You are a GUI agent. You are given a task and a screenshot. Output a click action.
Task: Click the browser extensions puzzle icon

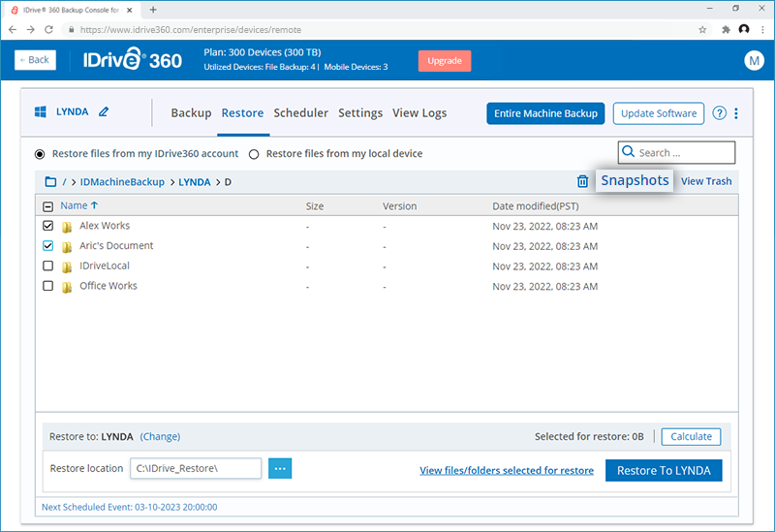point(726,30)
